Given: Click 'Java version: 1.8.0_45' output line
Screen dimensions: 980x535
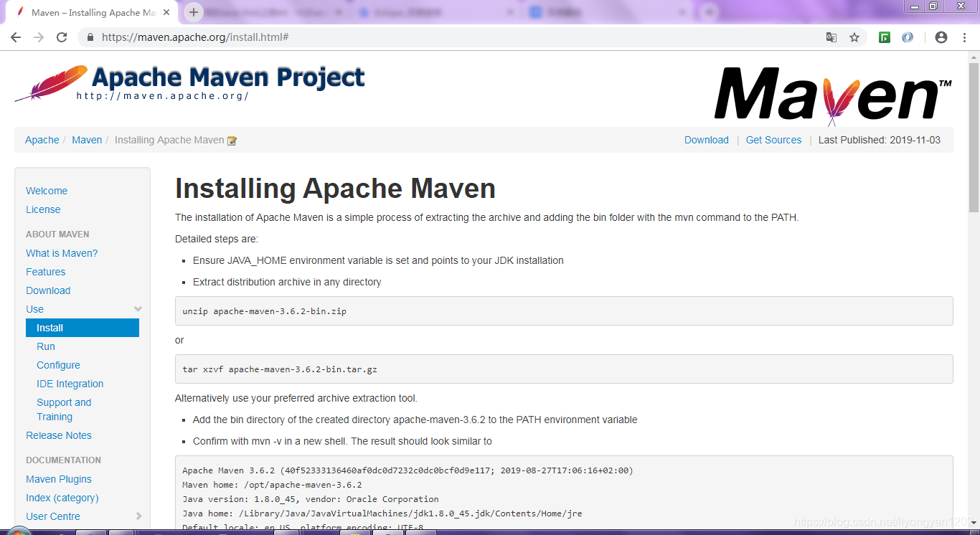Looking at the screenshot, I should [311, 499].
